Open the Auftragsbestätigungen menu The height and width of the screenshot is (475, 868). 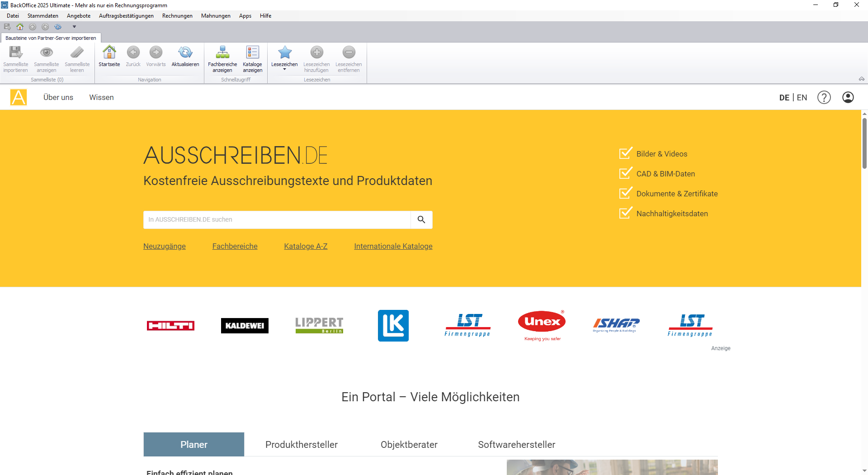(126, 16)
